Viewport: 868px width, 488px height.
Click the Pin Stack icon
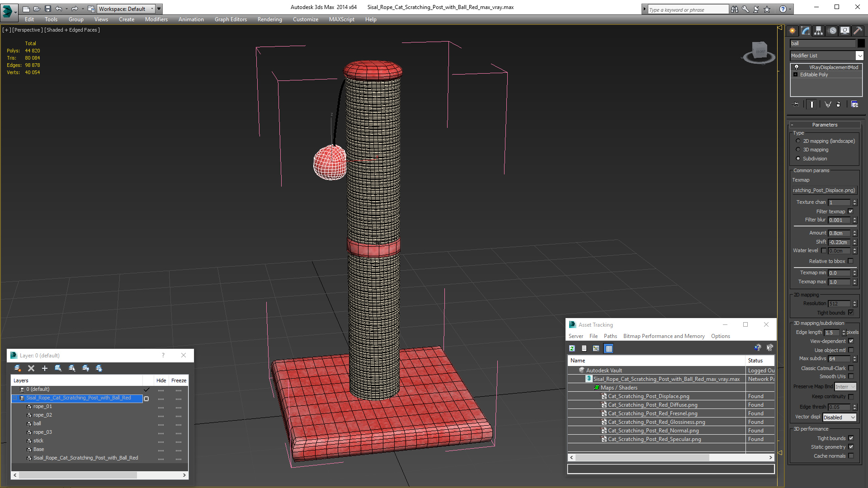pos(796,104)
